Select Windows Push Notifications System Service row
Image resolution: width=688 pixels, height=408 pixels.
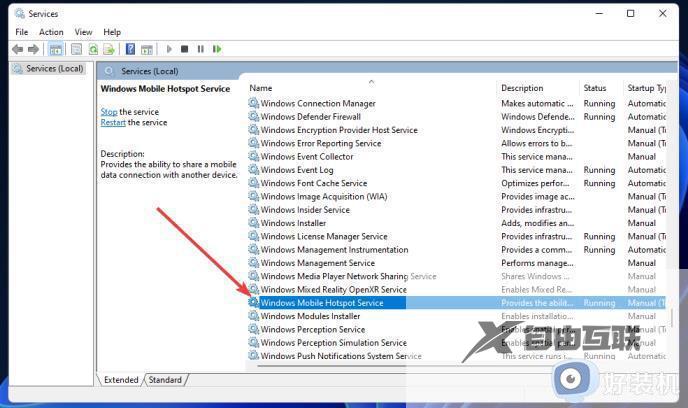pos(457,356)
